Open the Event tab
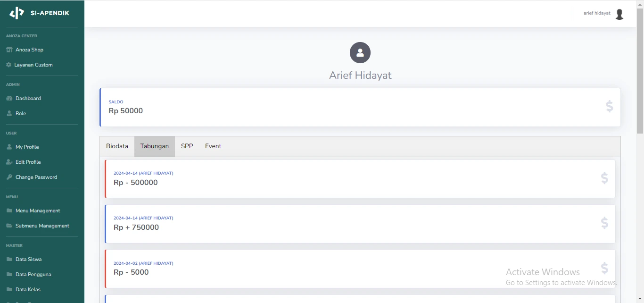This screenshot has width=644, height=303. coord(213,146)
